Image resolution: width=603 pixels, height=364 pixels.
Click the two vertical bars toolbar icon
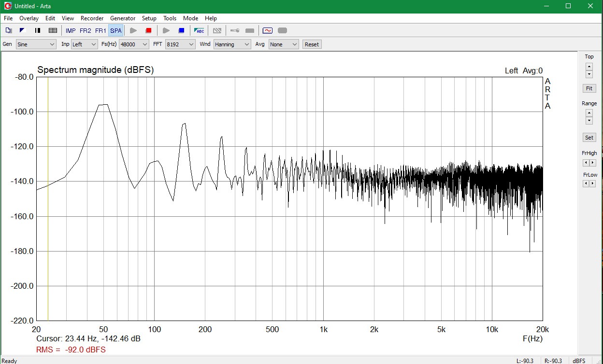(38, 30)
